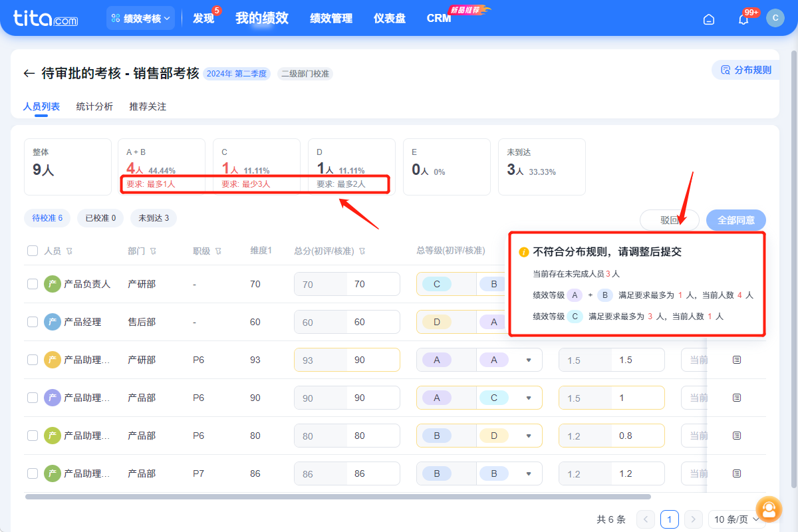
Task: Open the 10 条/页 page size dropdown
Action: coord(736,519)
